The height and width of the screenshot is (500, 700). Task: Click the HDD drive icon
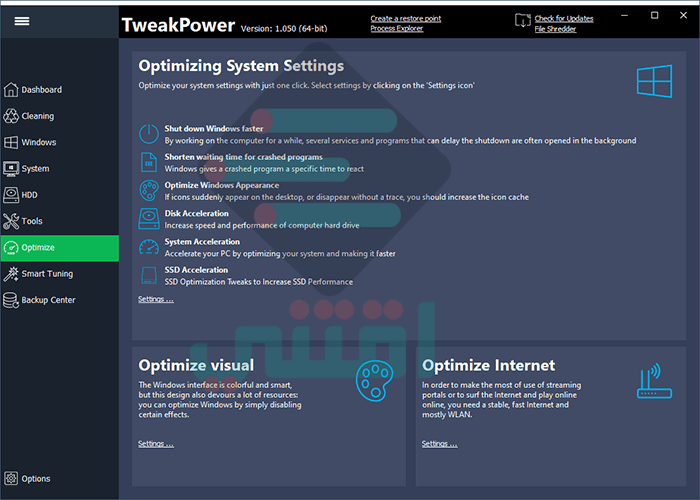click(11, 195)
